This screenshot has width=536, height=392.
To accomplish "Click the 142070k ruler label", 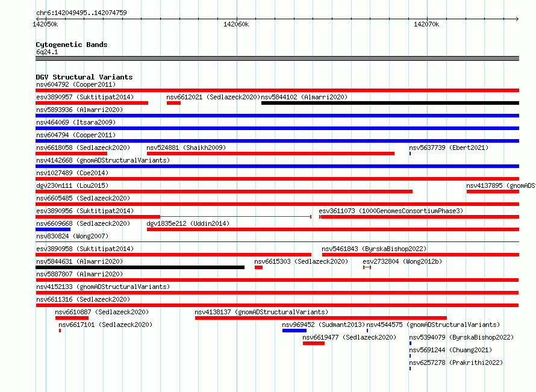I will (426, 24).
